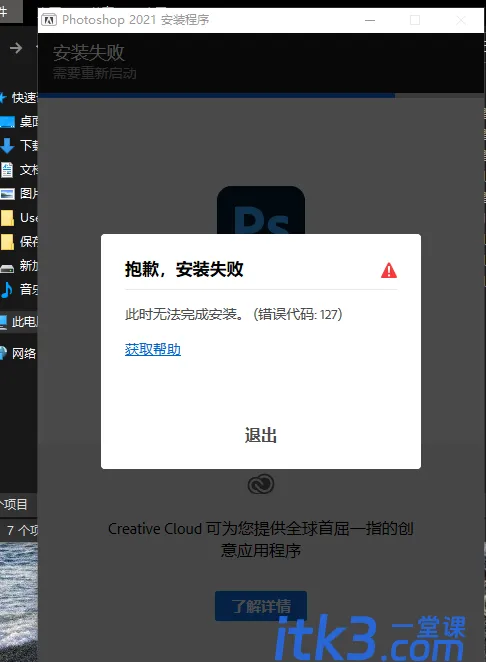Open the Use... folder in Explorer sidebar

click(19, 218)
